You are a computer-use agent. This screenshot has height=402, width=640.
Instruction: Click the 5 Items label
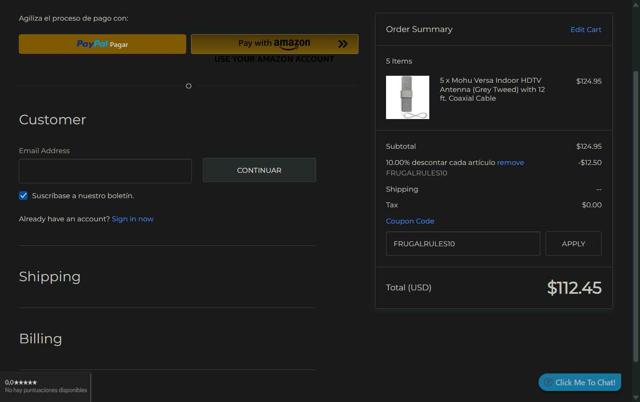pos(399,61)
